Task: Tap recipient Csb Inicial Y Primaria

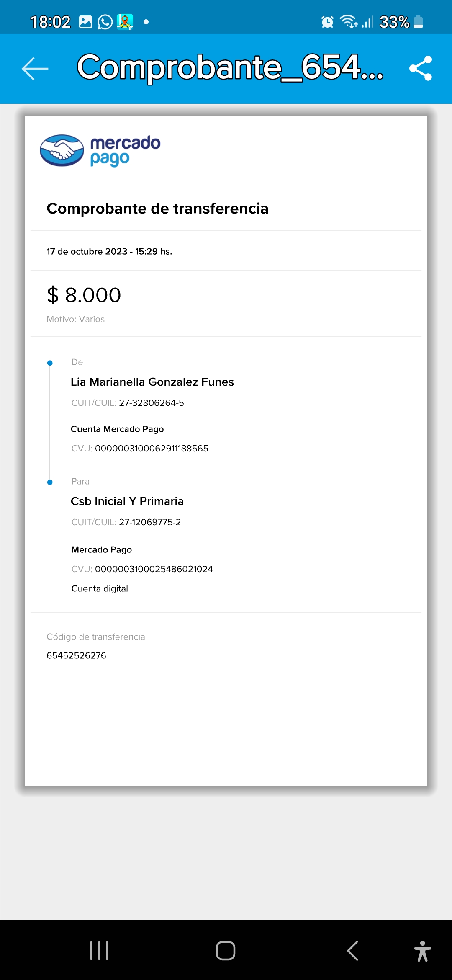Action: click(x=127, y=501)
